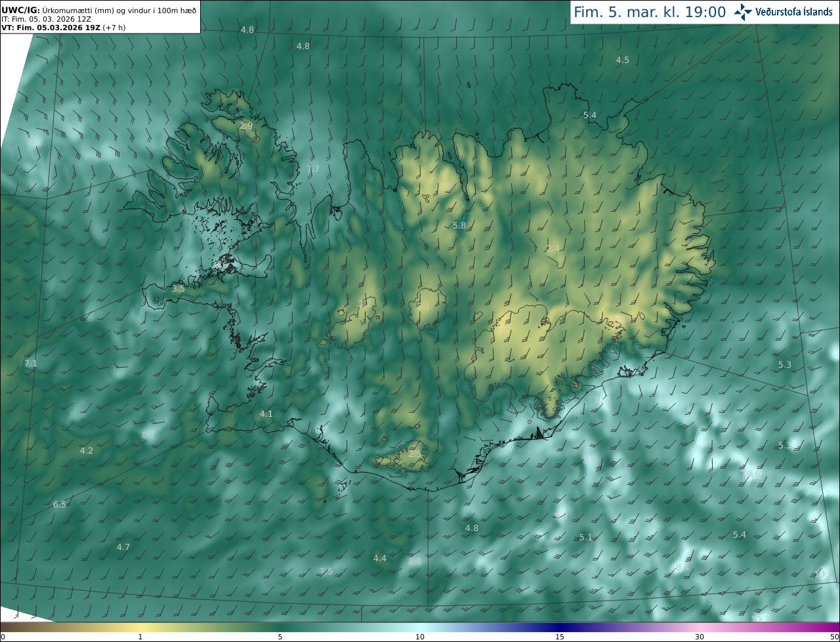Viewport: 840px width, 642px height.
Task: Click the 2.9 value over the Westfjords
Action: [x=246, y=126]
